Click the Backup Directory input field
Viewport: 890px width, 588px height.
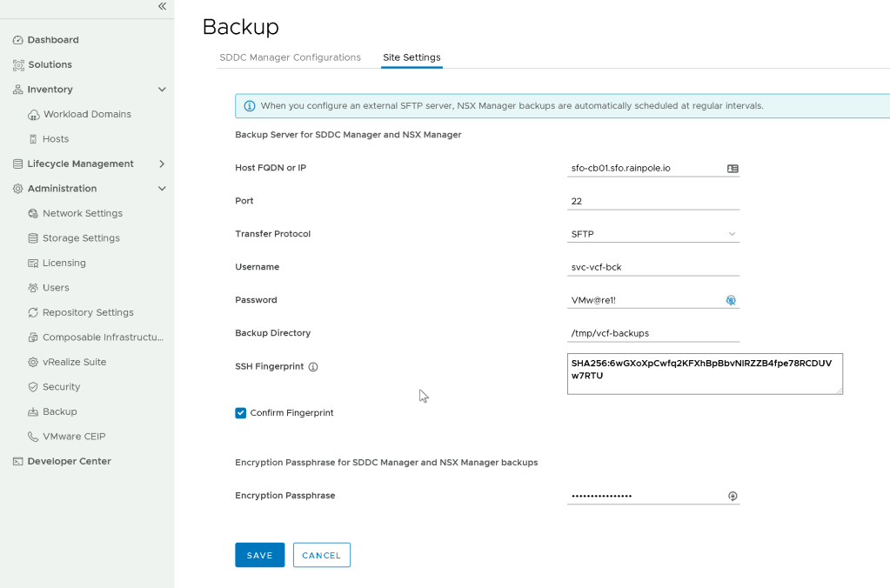pyautogui.click(x=652, y=333)
